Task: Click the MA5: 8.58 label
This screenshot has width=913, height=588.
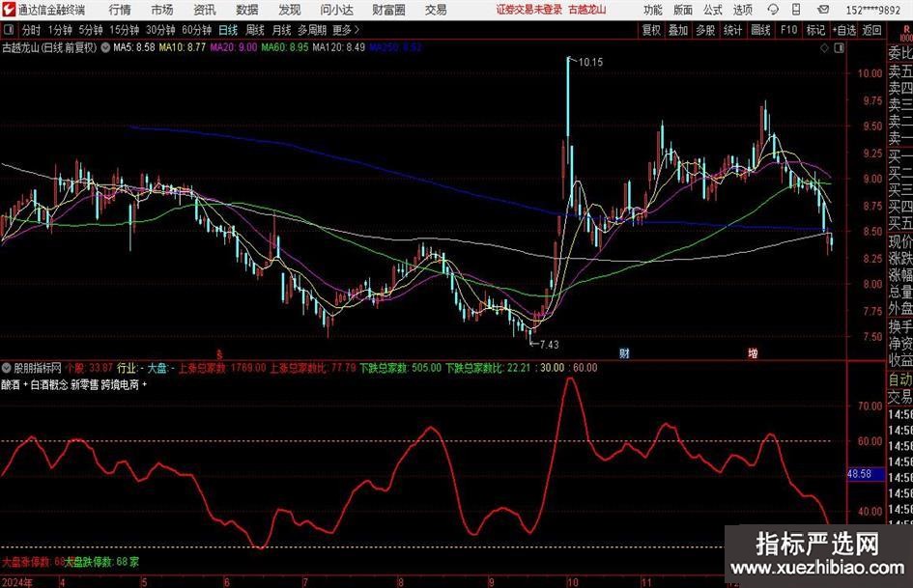Action: (134, 47)
